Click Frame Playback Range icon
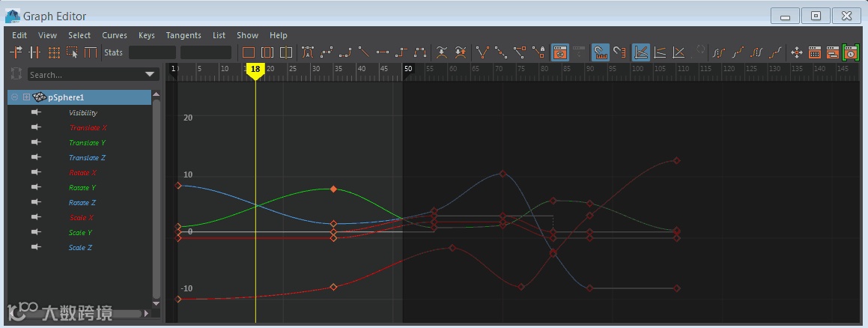Image resolution: width=868 pixels, height=328 pixels. pyautogui.click(x=267, y=52)
